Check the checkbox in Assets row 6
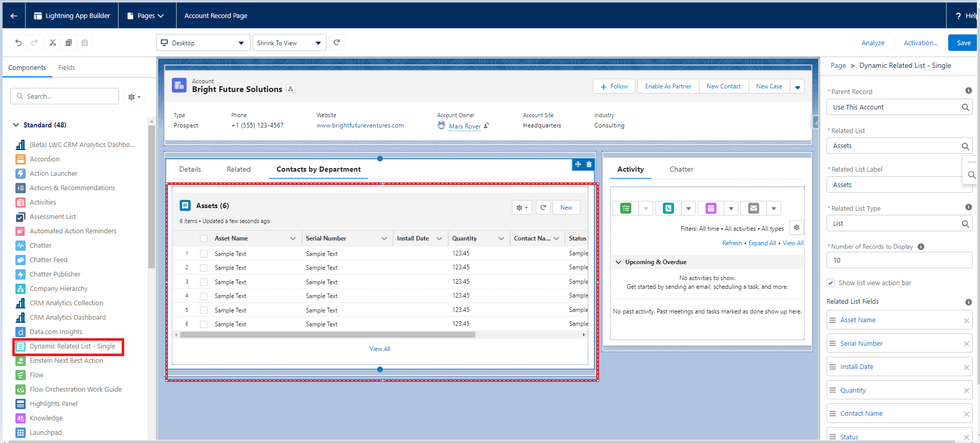Screen dimensions: 980x443 [x=204, y=324]
